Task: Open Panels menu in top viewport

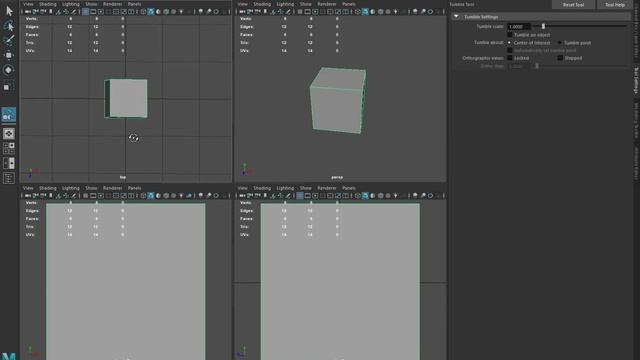Action: click(x=134, y=4)
